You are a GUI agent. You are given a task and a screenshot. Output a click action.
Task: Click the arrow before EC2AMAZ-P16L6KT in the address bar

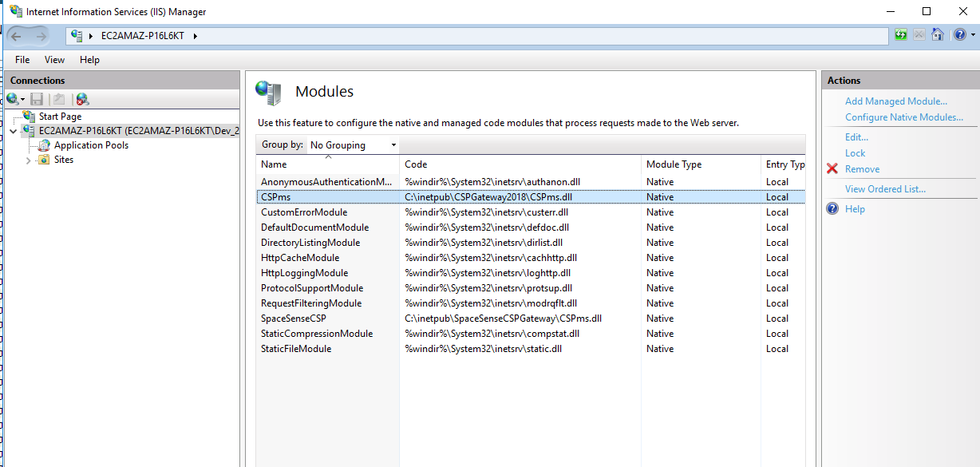tap(91, 36)
